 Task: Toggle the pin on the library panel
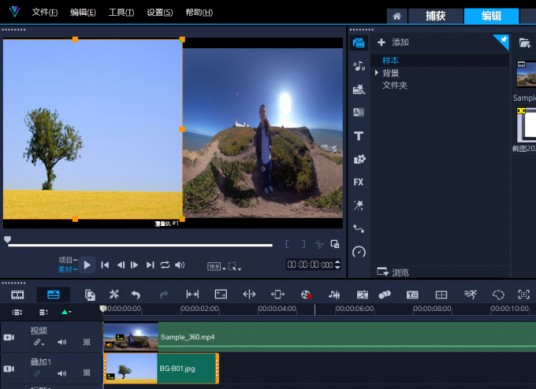click(503, 41)
